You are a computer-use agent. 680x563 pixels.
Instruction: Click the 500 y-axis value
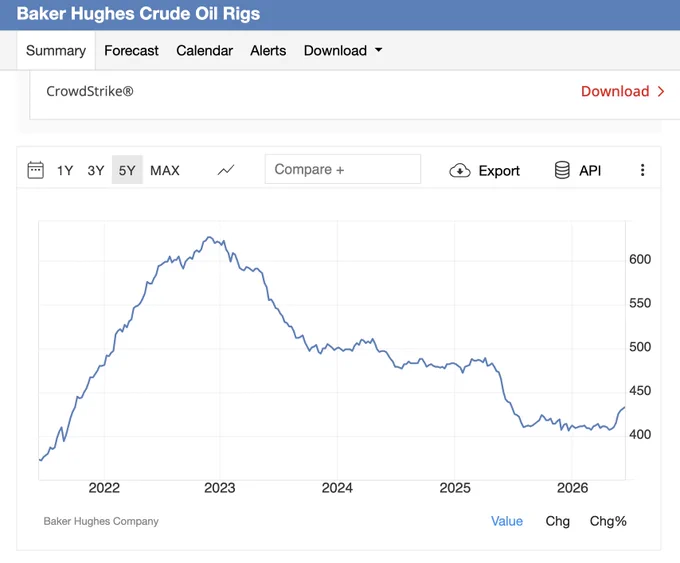point(640,347)
